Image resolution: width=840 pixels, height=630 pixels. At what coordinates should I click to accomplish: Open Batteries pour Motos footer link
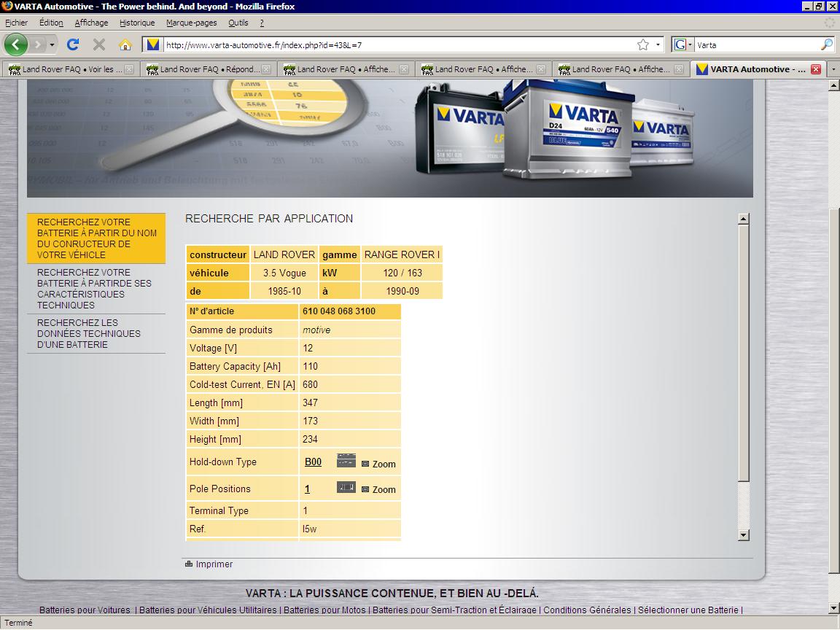tap(324, 610)
